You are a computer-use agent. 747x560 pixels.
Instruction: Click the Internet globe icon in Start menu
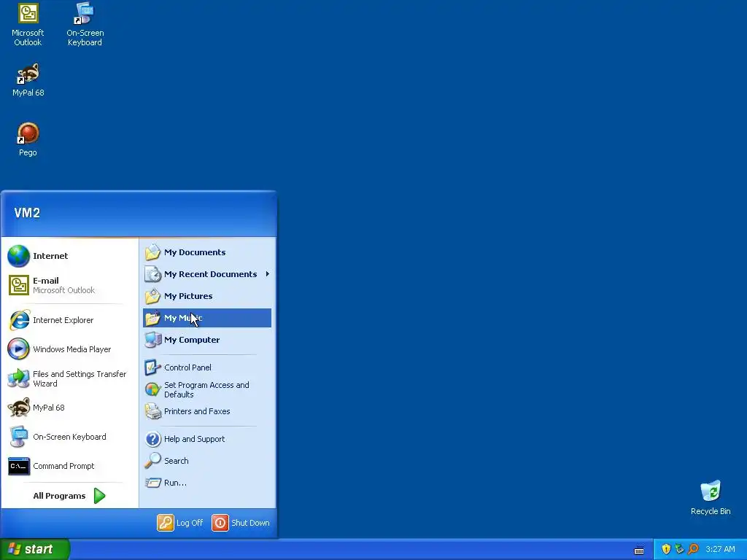18,256
